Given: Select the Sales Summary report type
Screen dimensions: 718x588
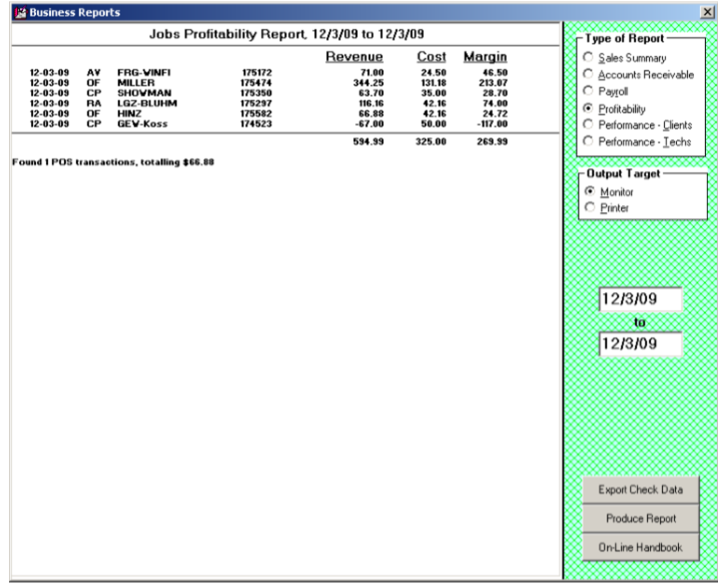Looking at the screenshot, I should pos(588,58).
